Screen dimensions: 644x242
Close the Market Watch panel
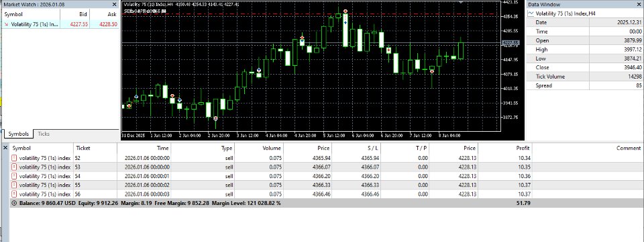pos(114,4)
